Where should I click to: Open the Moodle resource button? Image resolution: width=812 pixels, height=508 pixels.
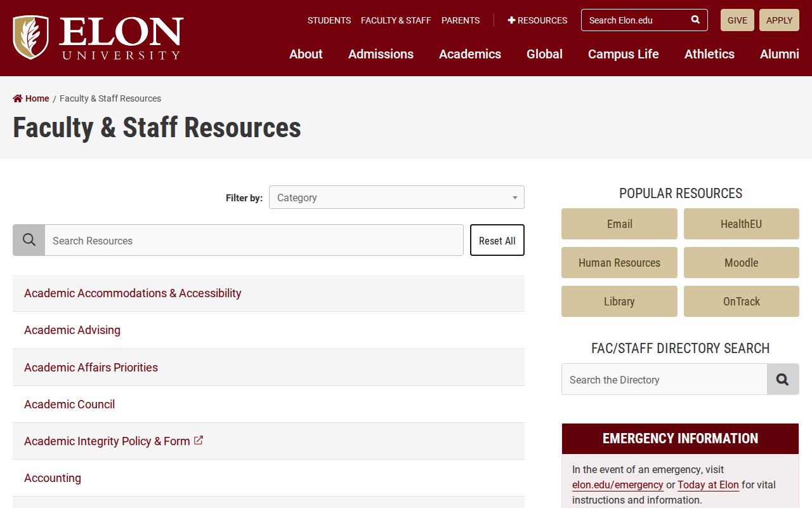pos(742,262)
